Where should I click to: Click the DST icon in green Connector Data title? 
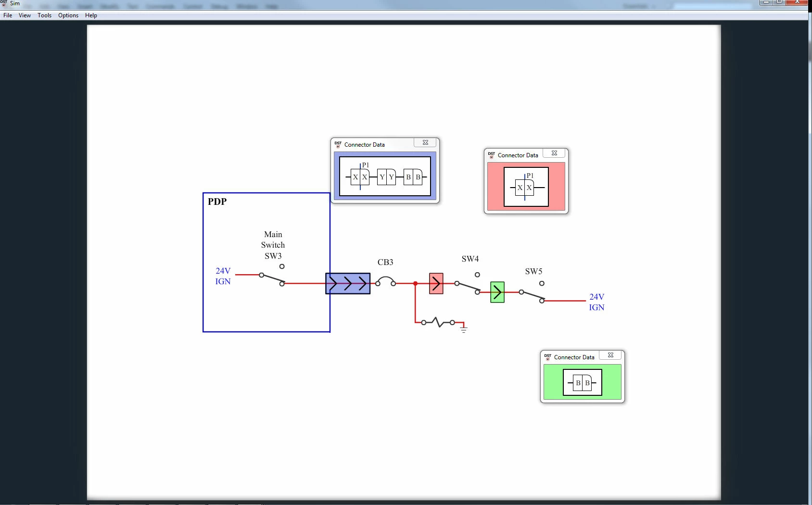[x=547, y=357]
